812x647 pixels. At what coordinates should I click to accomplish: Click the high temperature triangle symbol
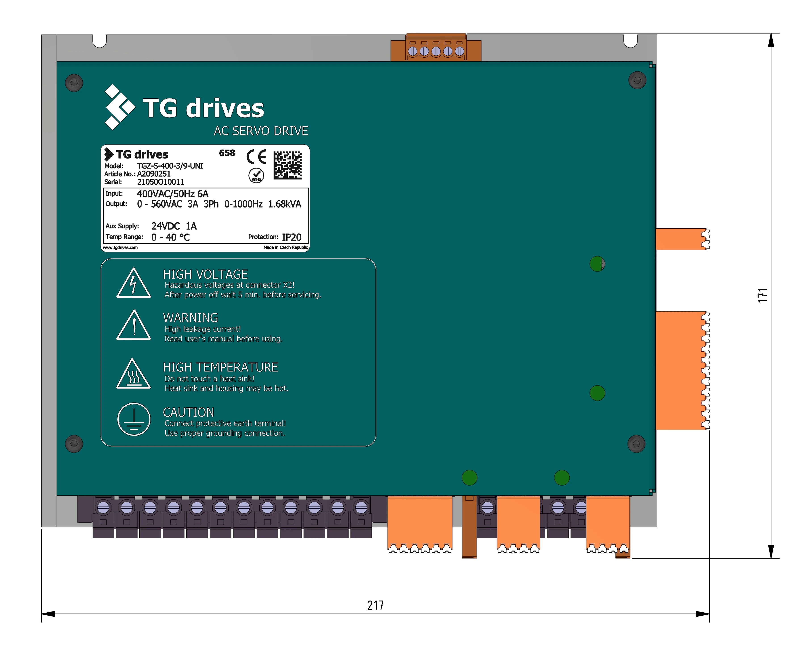click(x=133, y=373)
